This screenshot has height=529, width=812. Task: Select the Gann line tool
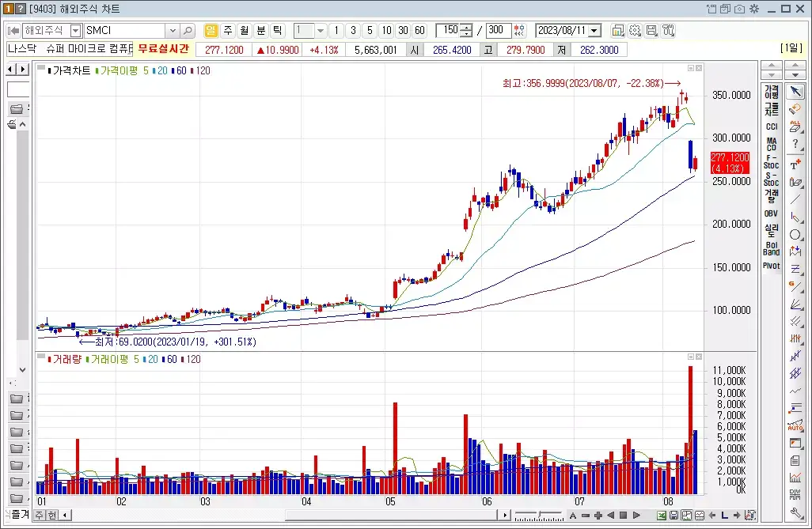795,286
